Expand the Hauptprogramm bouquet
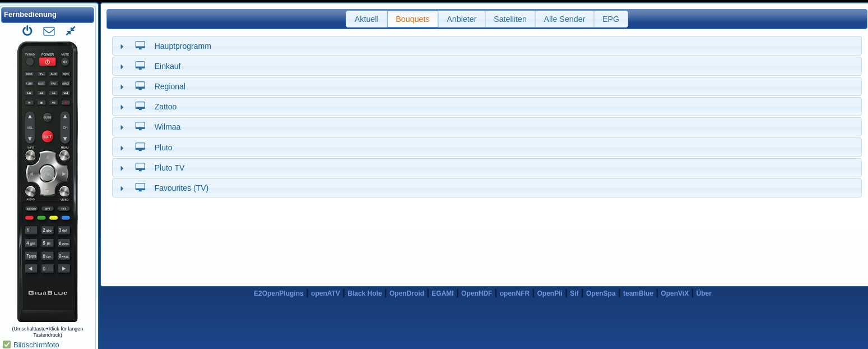This screenshot has height=349, width=868. (486, 46)
